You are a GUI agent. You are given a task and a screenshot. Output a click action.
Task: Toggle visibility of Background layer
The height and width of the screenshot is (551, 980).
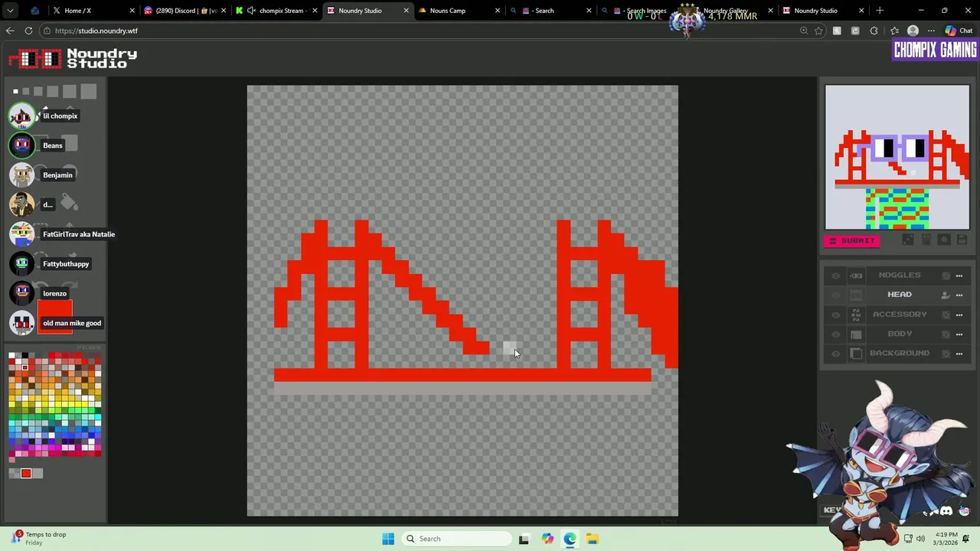coord(836,354)
